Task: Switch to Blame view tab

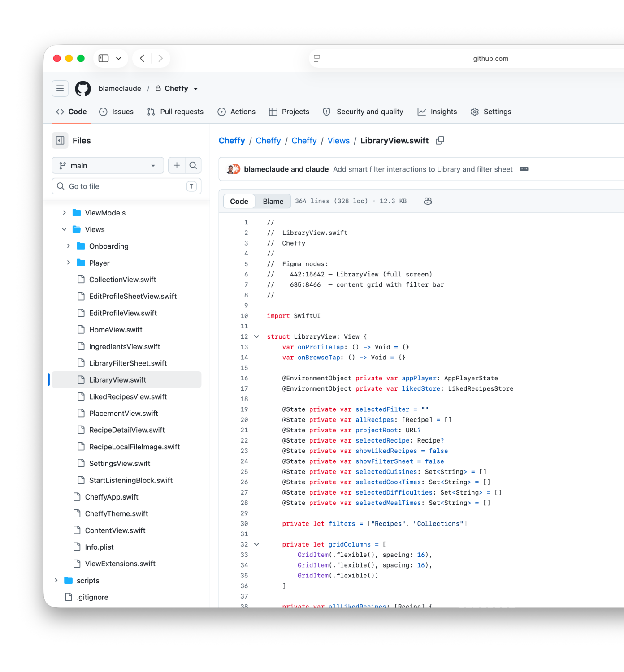Action: pos(273,202)
